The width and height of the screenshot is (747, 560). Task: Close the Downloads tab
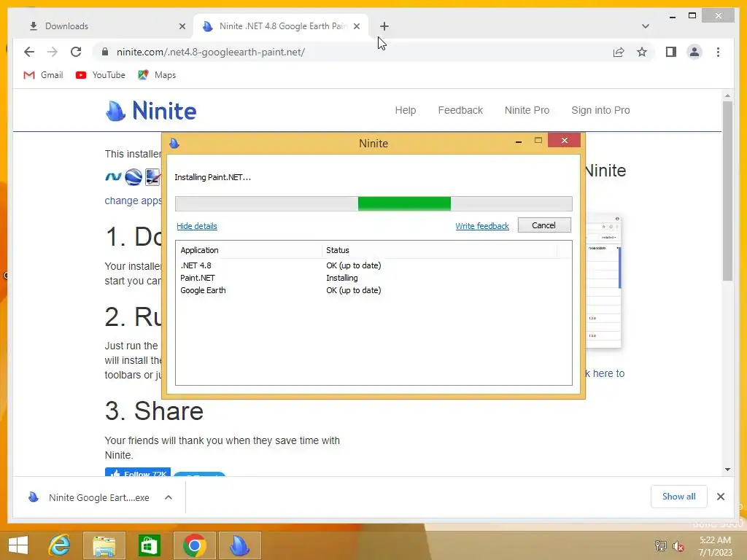pyautogui.click(x=182, y=26)
